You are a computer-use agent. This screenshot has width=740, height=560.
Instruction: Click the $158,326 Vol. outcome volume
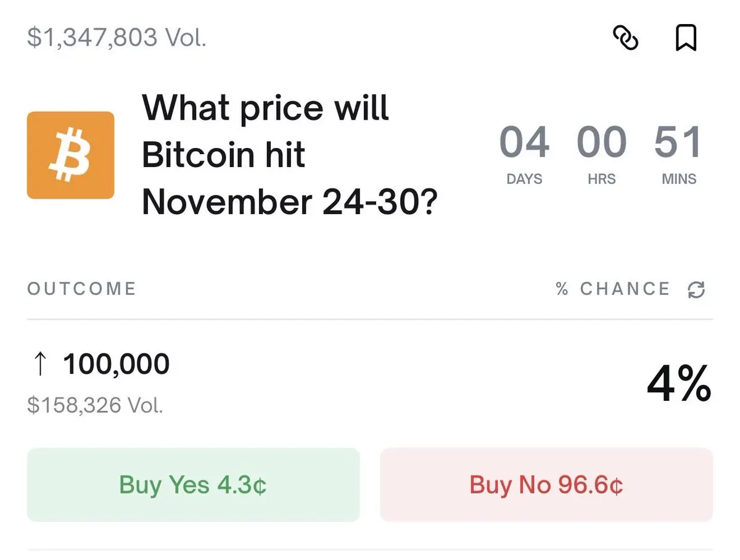(x=95, y=405)
